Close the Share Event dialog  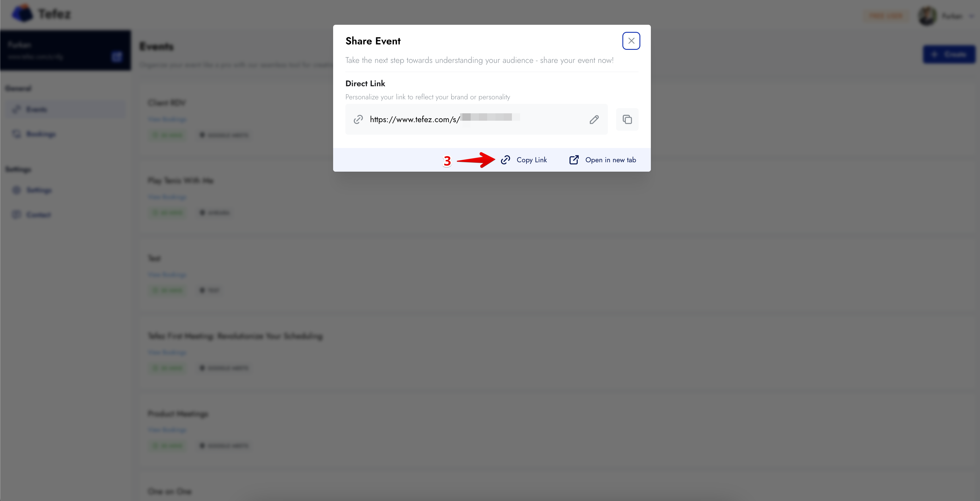(x=631, y=41)
